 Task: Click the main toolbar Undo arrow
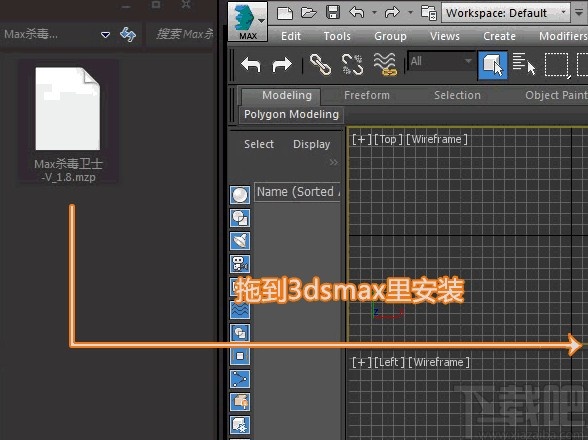251,65
